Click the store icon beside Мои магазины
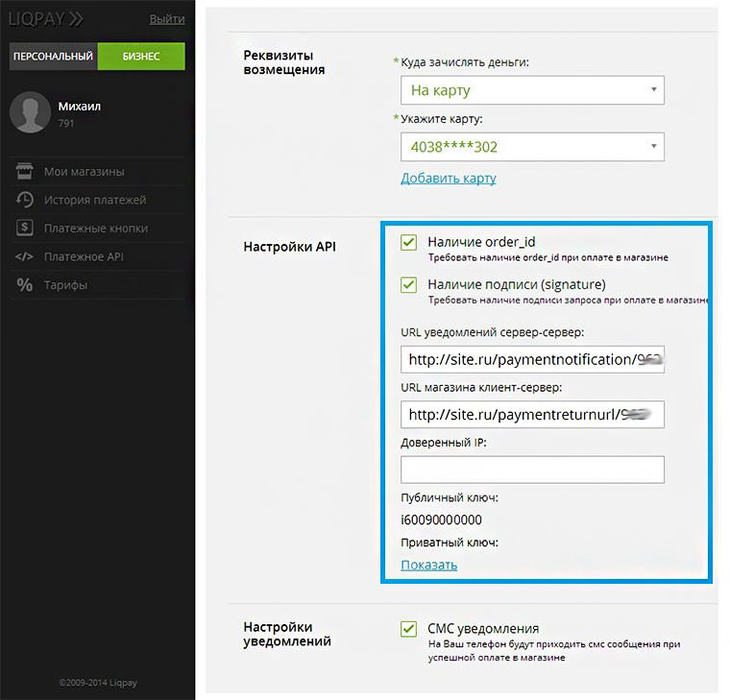 (25, 172)
